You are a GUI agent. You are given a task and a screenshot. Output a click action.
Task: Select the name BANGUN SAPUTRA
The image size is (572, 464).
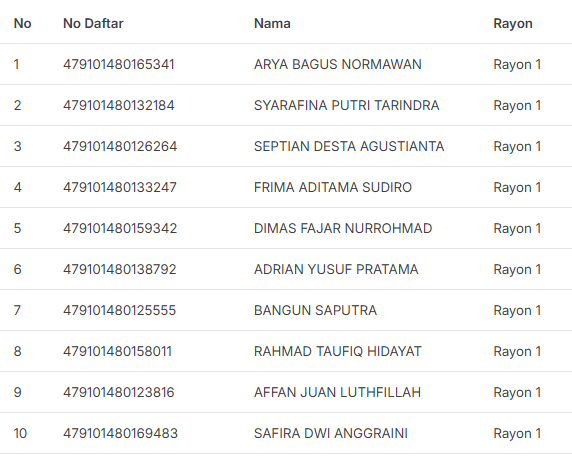click(316, 310)
